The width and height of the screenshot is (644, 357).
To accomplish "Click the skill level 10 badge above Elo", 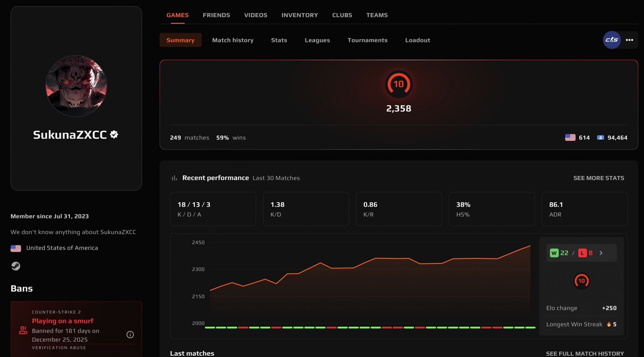I will pyautogui.click(x=398, y=84).
